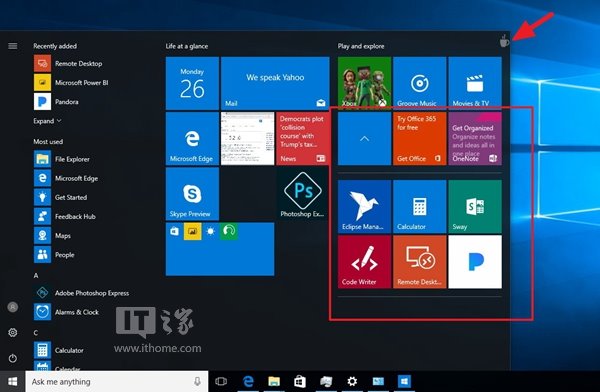600x392 pixels.
Task: Click the Ask me anything search field
Action: coord(117,381)
